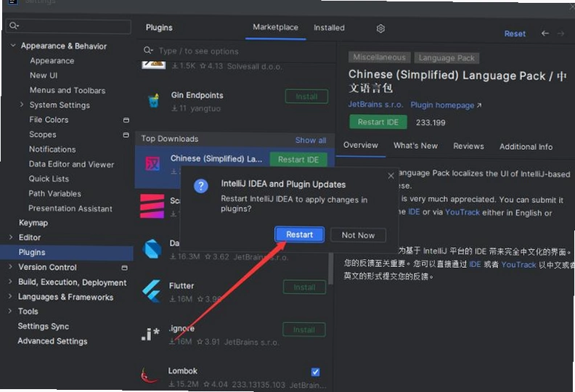Open the Reviews tab

(468, 147)
